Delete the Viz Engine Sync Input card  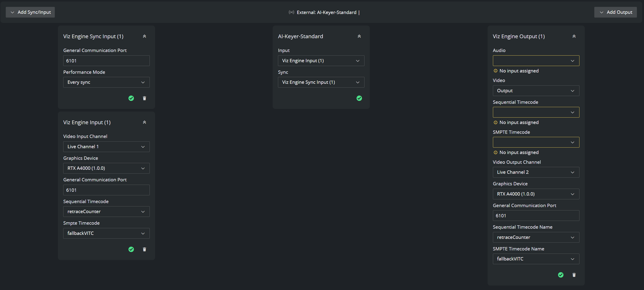coord(144,98)
